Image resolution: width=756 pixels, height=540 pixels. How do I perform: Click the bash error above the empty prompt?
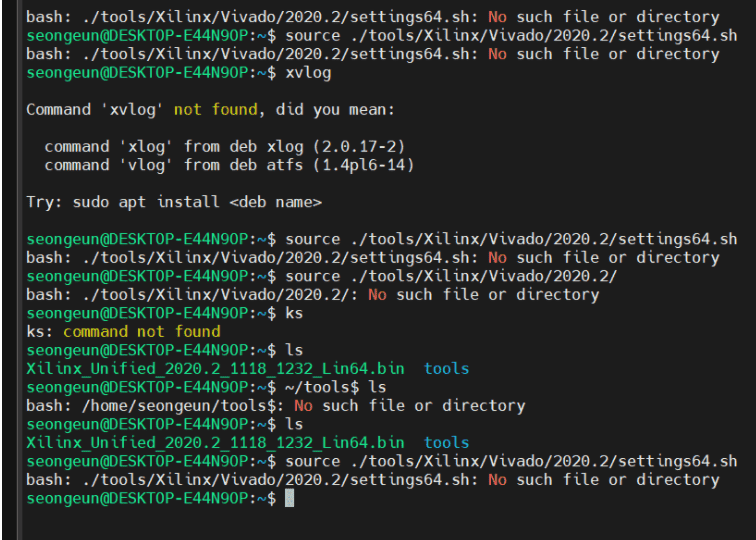372,480
